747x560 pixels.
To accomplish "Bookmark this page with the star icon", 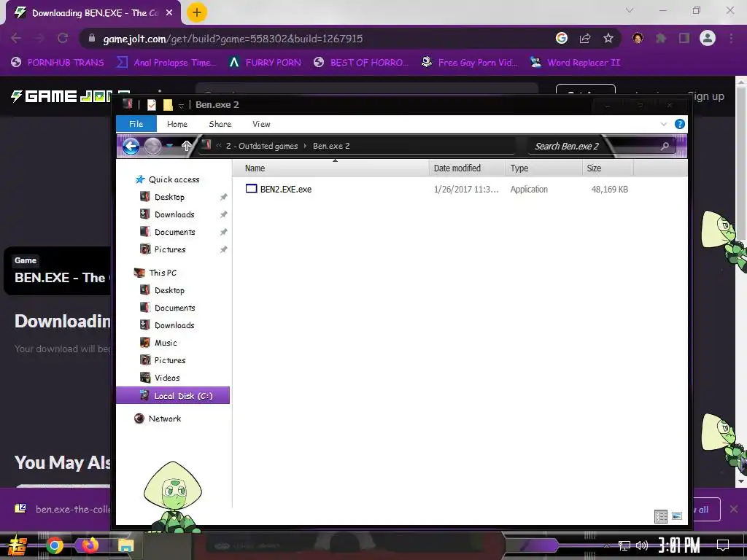I will [x=608, y=38].
